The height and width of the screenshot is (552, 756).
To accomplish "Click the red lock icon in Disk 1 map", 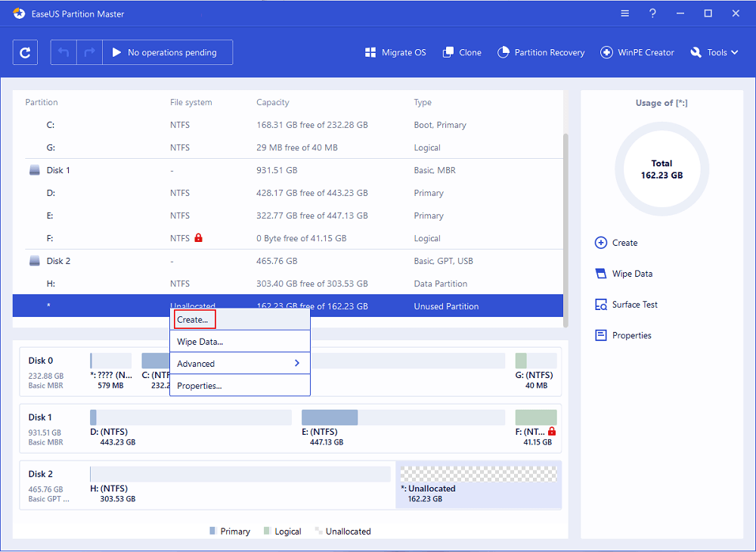I will [552, 432].
